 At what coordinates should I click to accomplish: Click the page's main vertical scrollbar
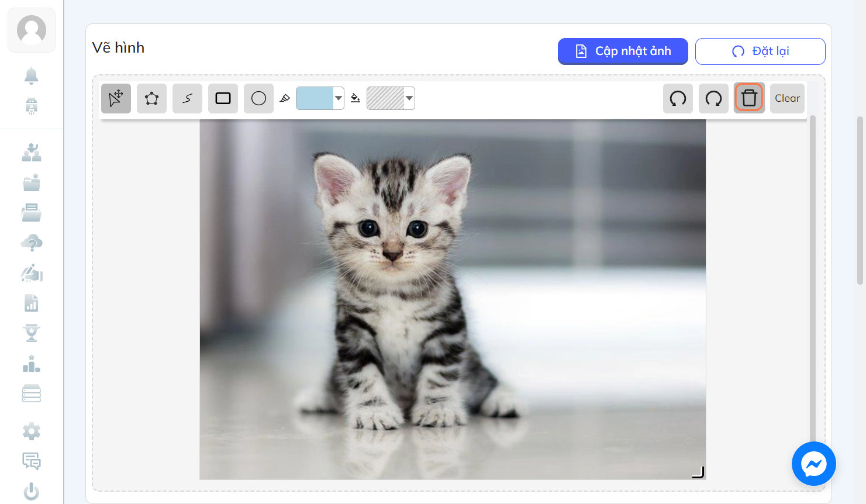(860, 201)
